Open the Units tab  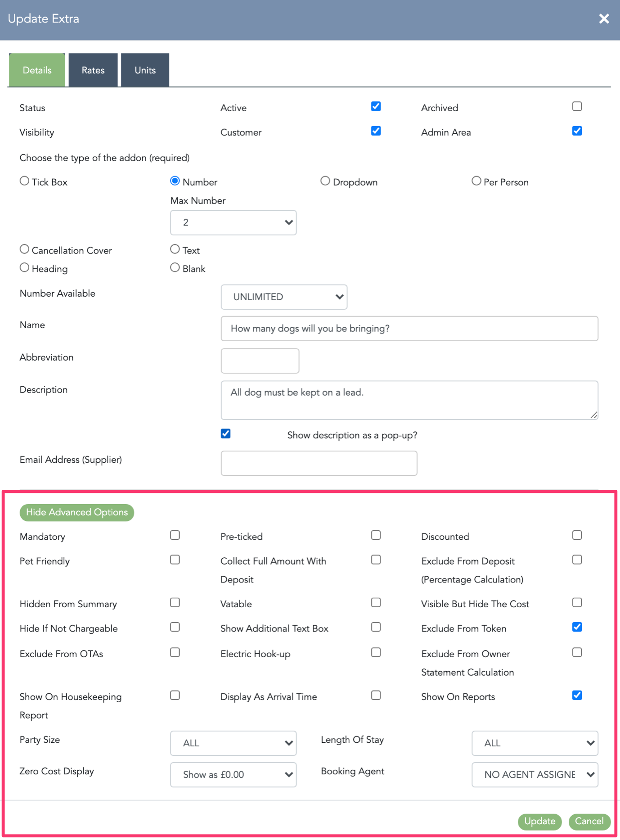click(145, 70)
